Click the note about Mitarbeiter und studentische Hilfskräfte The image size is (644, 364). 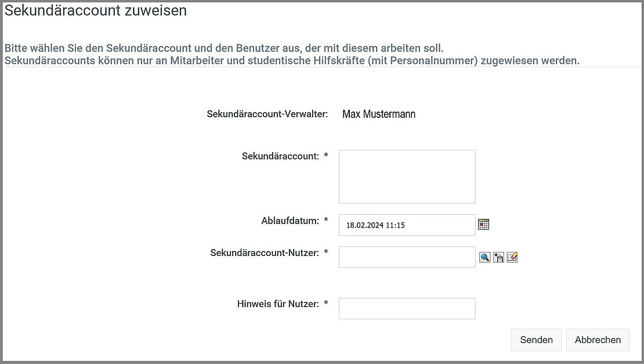(x=292, y=60)
